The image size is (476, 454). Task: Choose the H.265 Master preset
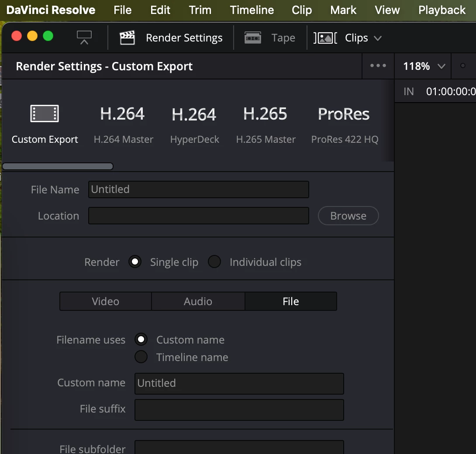[x=266, y=124]
